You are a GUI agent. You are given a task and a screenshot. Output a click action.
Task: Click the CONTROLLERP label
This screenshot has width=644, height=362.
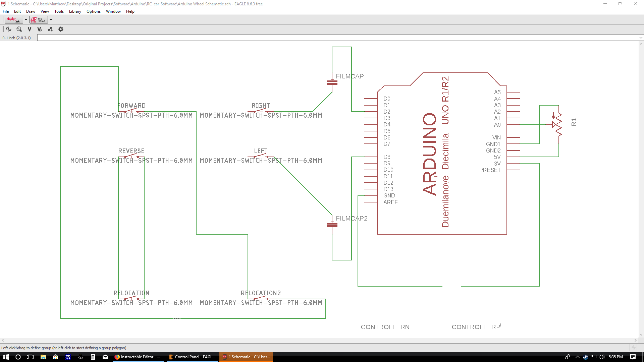click(476, 327)
